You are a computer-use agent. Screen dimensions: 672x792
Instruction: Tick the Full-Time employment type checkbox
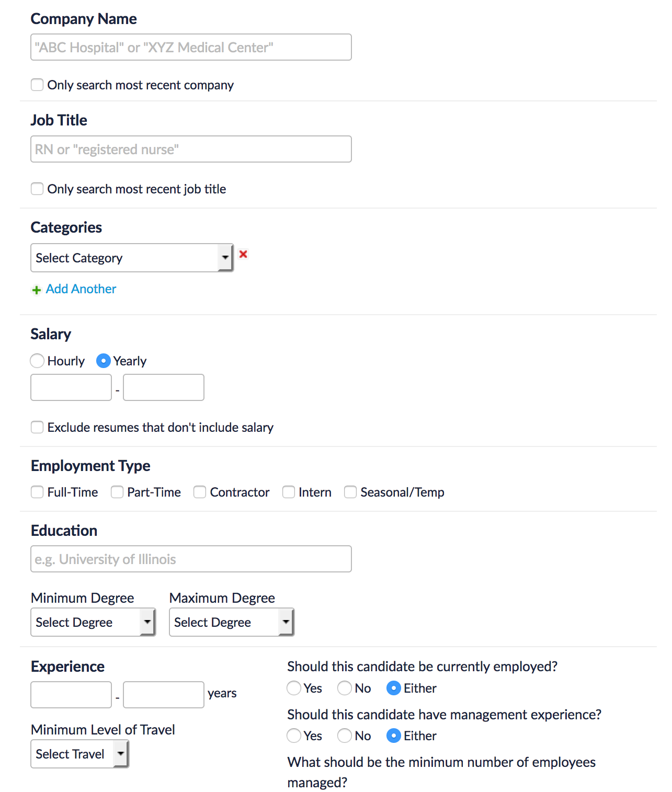tap(37, 492)
